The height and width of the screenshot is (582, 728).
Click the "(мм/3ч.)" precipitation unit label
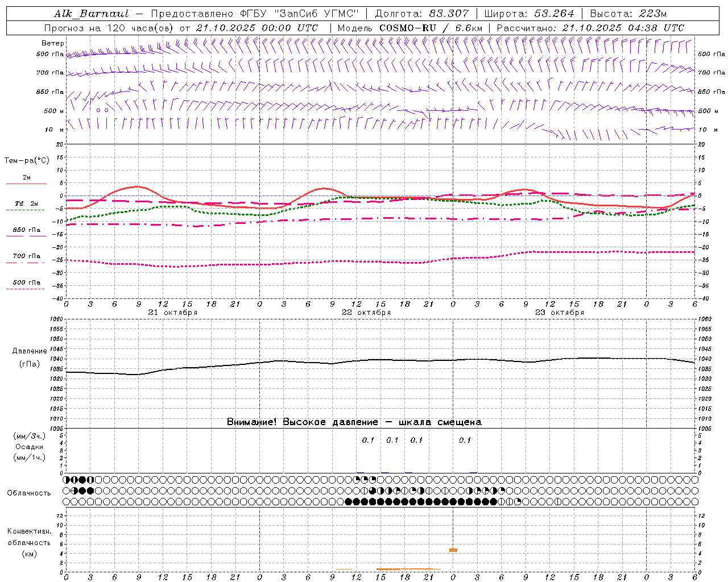coord(30,436)
